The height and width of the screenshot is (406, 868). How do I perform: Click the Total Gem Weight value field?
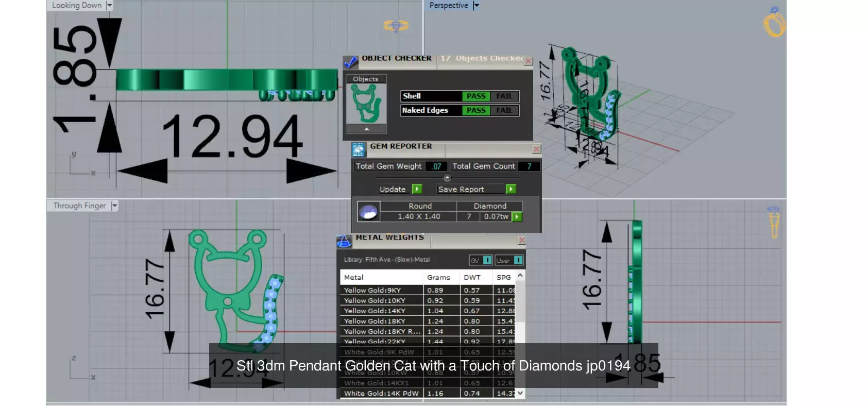click(x=436, y=166)
